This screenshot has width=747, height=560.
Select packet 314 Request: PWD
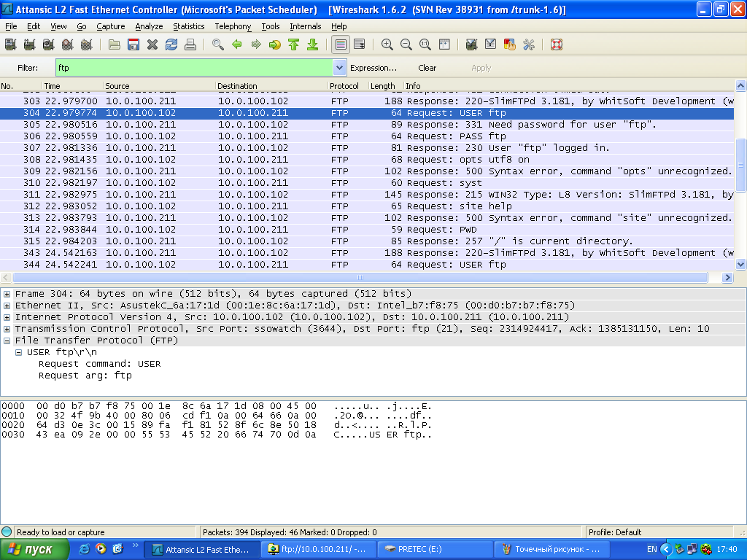(x=367, y=230)
